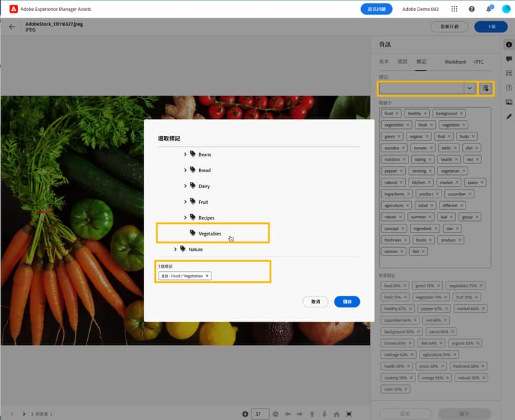Click the blue save button in the tag dialog
This screenshot has width=515, height=420.
point(347,301)
